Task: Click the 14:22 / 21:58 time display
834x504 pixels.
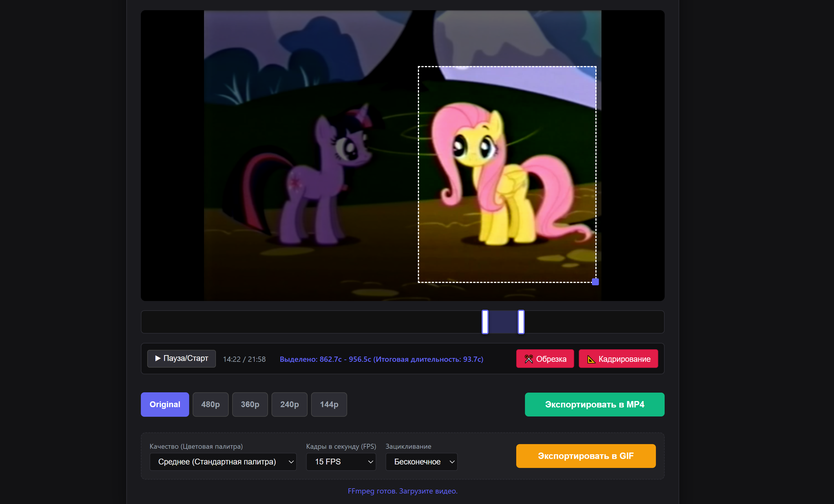Action: point(244,359)
